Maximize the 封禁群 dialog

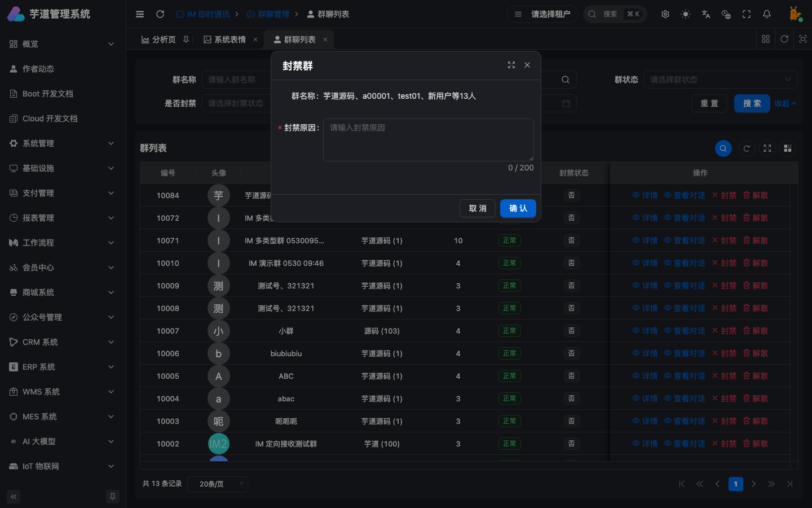[x=511, y=65]
